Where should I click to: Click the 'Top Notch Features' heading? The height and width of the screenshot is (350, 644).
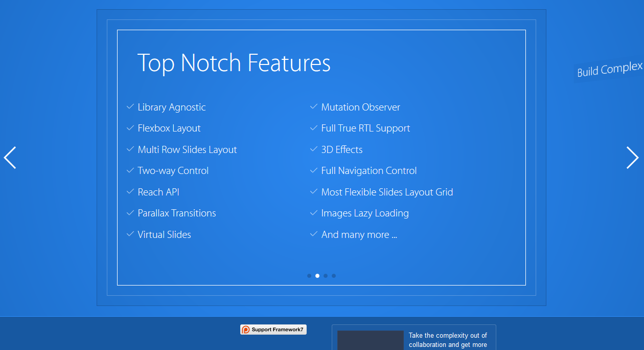(x=234, y=63)
